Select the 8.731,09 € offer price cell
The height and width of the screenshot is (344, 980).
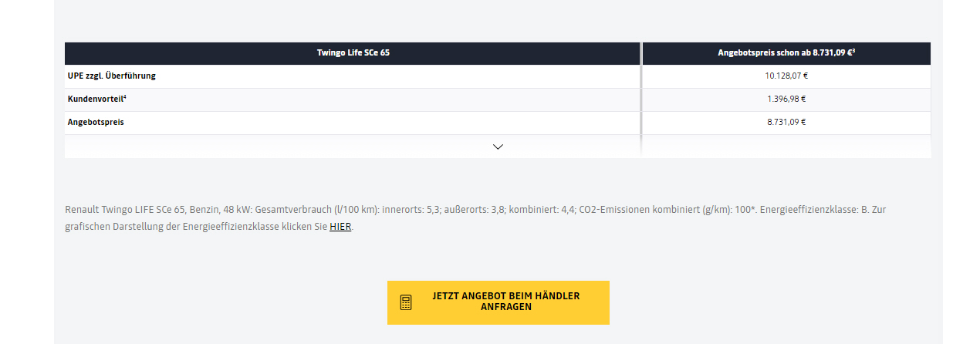coord(786,122)
